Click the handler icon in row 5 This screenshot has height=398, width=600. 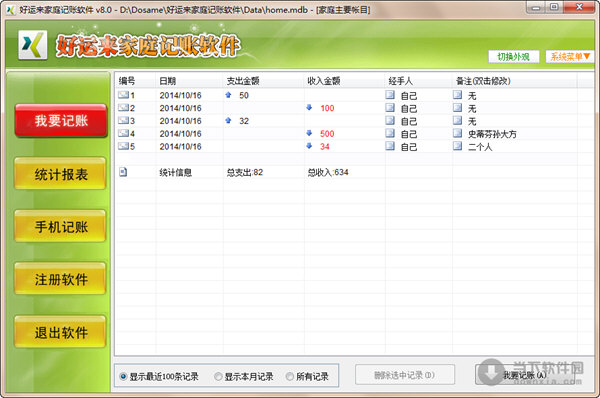[390, 146]
